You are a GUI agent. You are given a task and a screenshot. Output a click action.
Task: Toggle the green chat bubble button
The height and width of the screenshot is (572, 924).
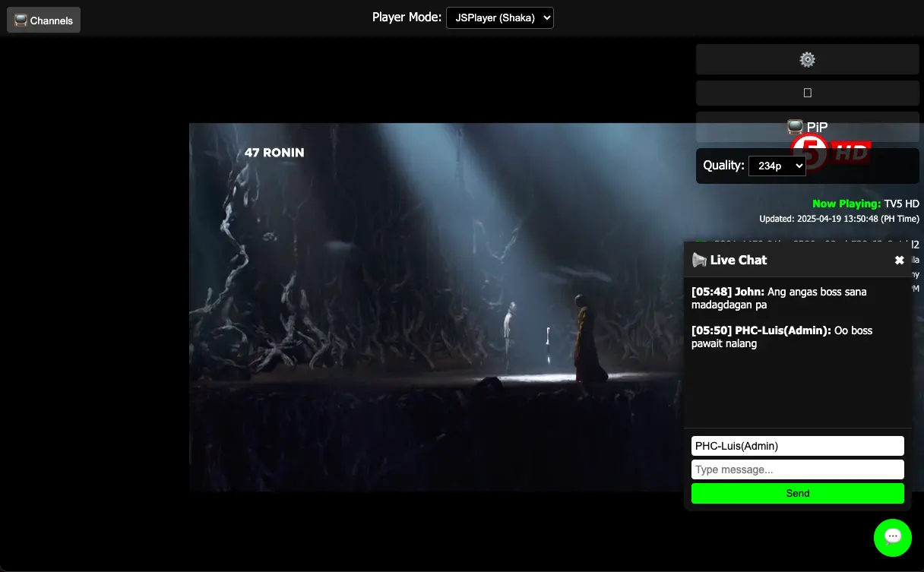[893, 537]
